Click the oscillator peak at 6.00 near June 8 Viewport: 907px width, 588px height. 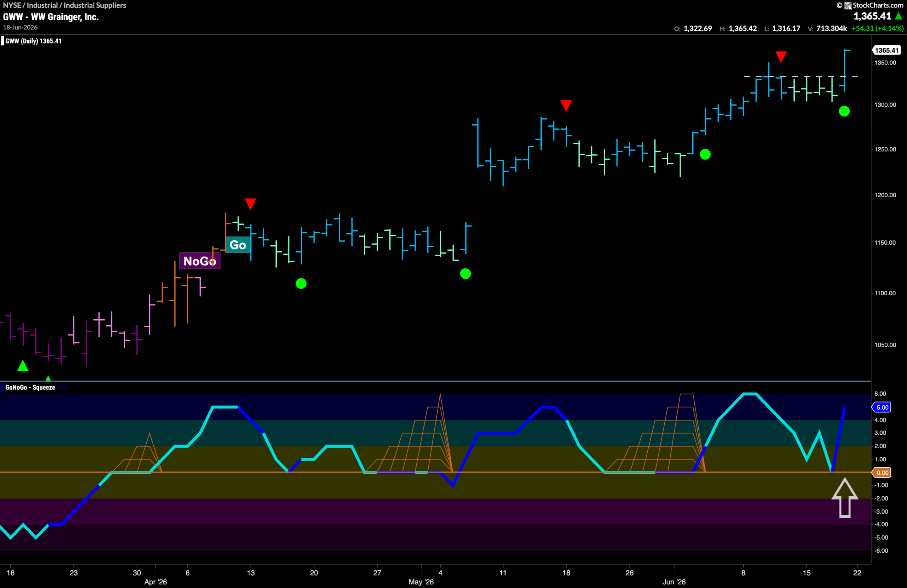pyautogui.click(x=750, y=394)
